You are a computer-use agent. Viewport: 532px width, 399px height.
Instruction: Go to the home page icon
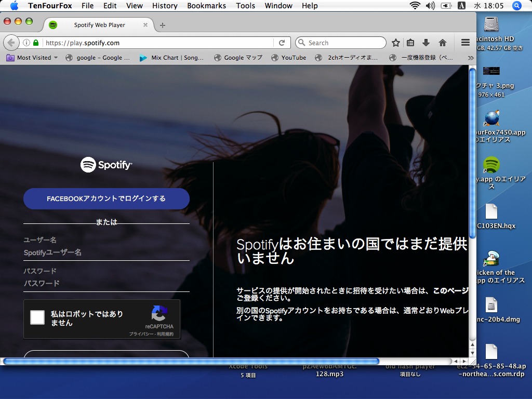tap(443, 43)
